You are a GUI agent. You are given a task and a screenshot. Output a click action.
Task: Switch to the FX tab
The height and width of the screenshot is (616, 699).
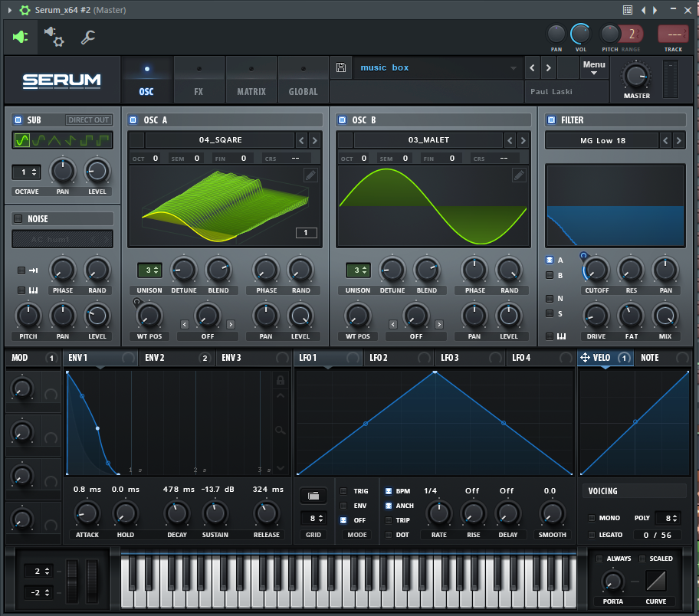pos(199,80)
